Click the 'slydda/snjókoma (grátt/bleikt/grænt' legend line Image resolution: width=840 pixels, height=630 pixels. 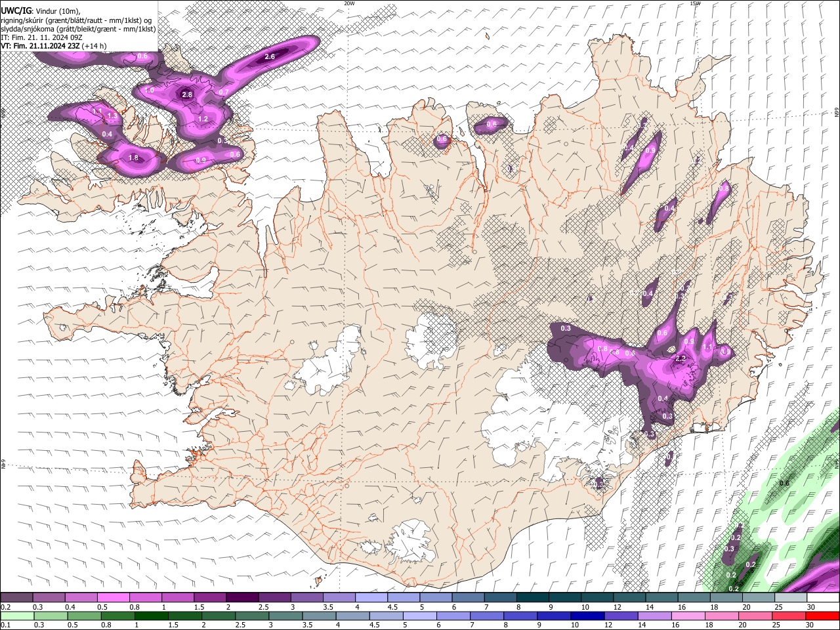coord(78,29)
